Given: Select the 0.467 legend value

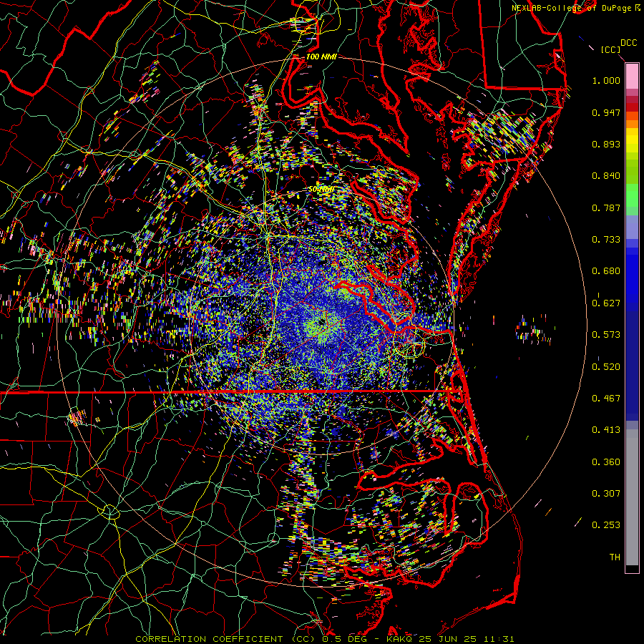Looking at the screenshot, I should point(606,399).
